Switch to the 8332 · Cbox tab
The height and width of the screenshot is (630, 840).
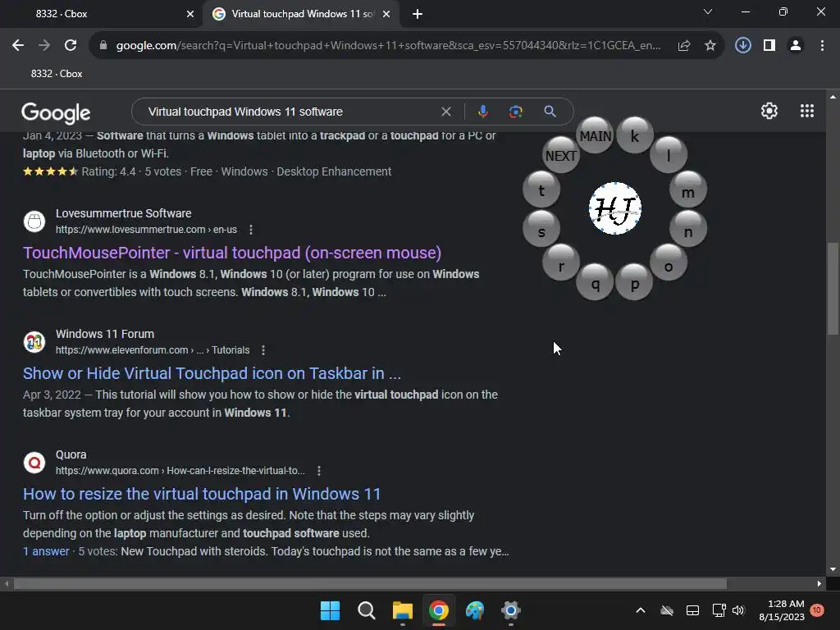coord(102,14)
